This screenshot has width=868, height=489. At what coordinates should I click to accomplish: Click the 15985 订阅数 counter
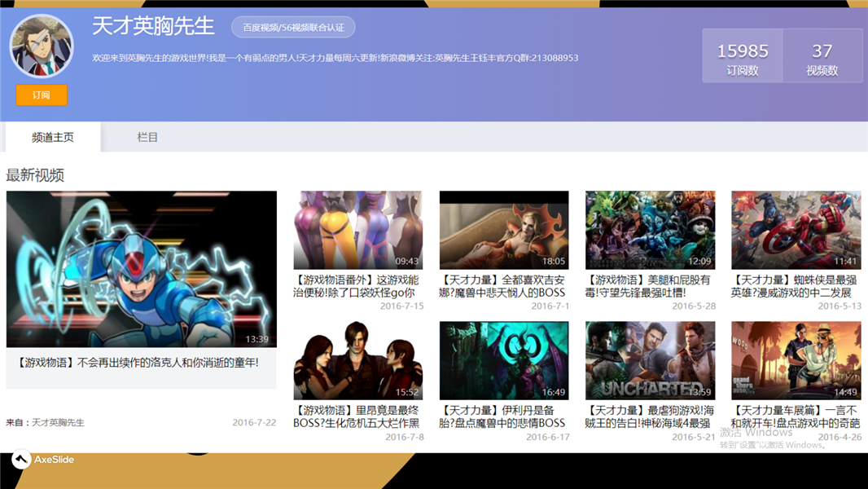point(743,56)
